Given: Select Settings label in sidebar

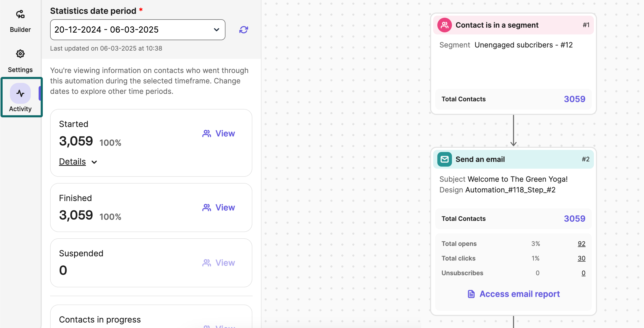Looking at the screenshot, I should pos(20,70).
